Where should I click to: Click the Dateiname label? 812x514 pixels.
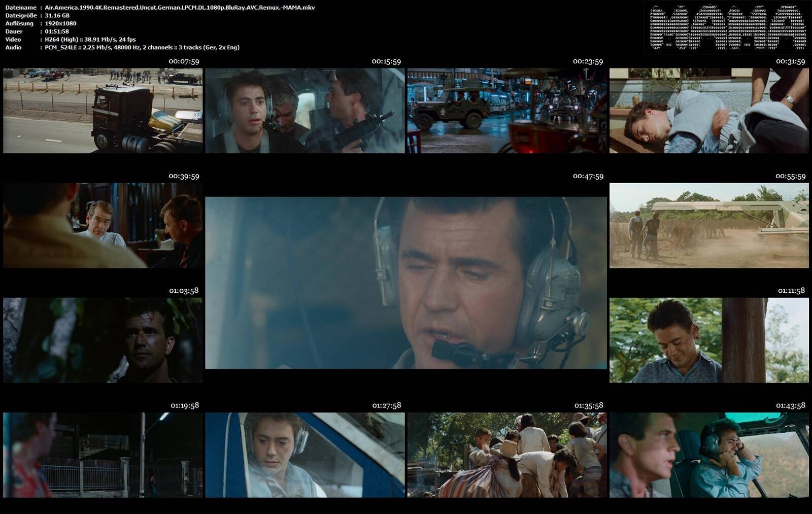21,8
